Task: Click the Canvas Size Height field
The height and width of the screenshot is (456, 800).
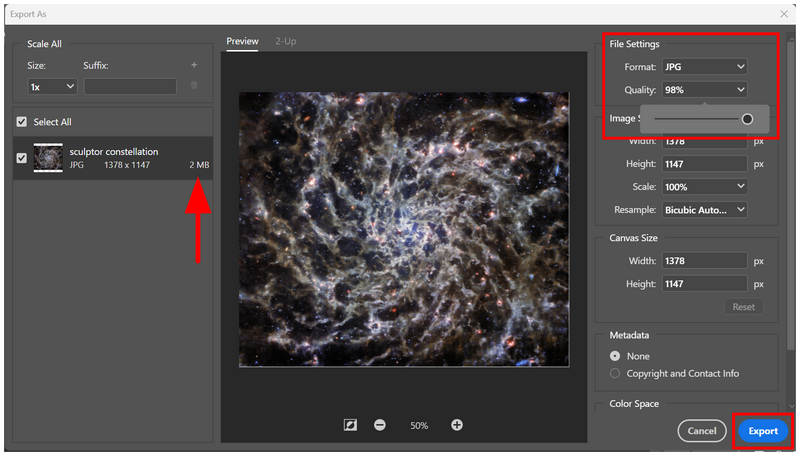Action: [x=704, y=284]
